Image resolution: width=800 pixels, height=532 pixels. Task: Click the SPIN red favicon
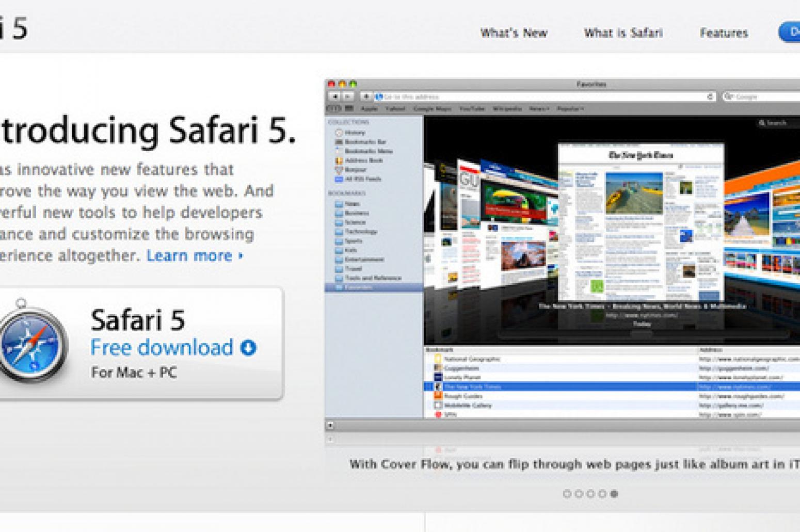pyautogui.click(x=438, y=414)
